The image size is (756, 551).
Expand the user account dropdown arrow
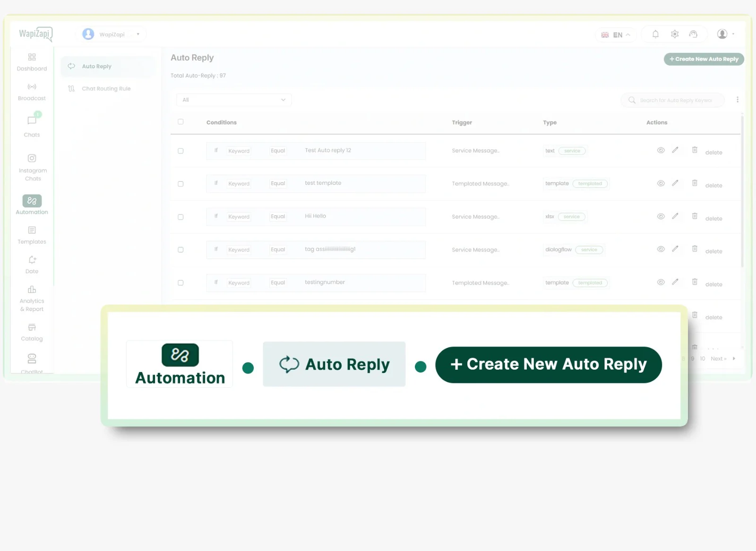733,34
